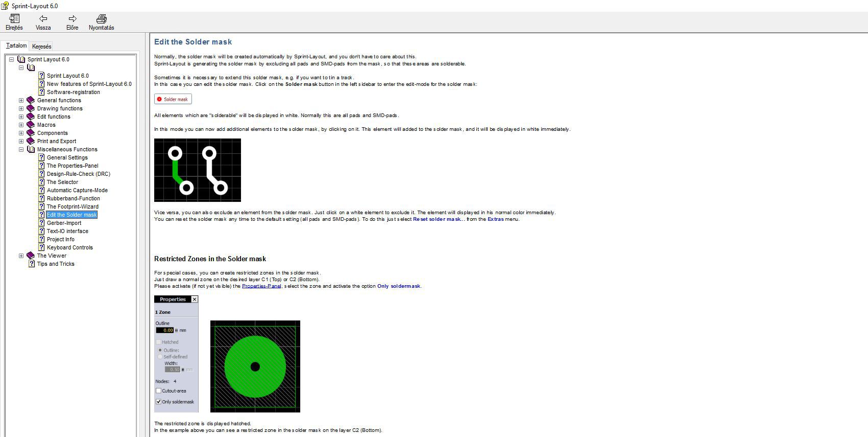Image resolution: width=868 pixels, height=437 pixels.
Task: Click the Components book icon
Action: [31, 133]
